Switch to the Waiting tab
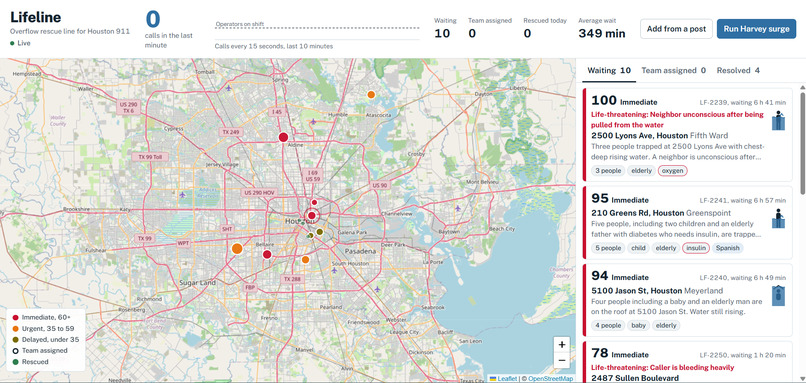This screenshot has width=806, height=383. click(609, 70)
